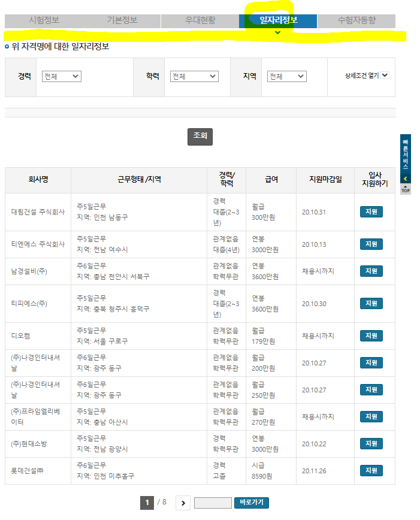Click the 일자리정보 tab
The image size is (420, 520).
pyautogui.click(x=278, y=20)
